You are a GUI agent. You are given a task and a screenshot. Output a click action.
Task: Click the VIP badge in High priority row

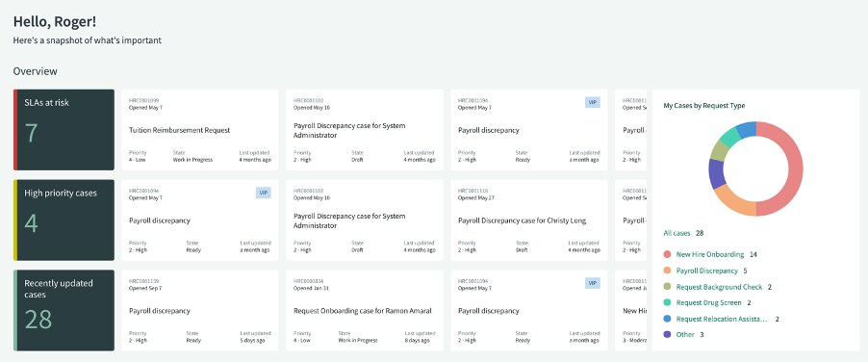click(x=264, y=193)
